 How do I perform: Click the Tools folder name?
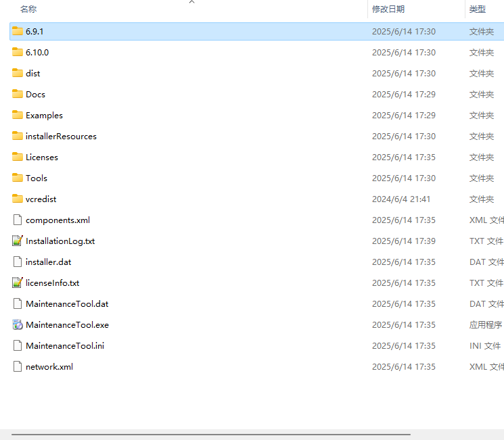tap(37, 178)
